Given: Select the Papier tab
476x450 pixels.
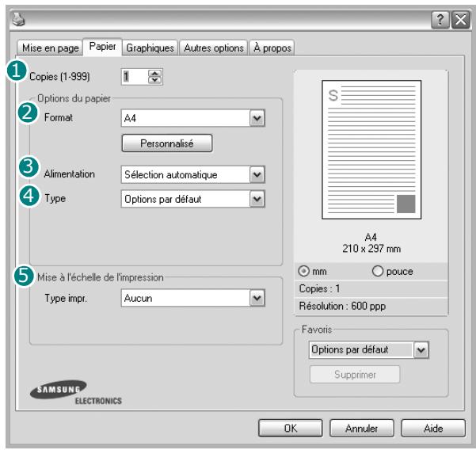Looking at the screenshot, I should [102, 47].
